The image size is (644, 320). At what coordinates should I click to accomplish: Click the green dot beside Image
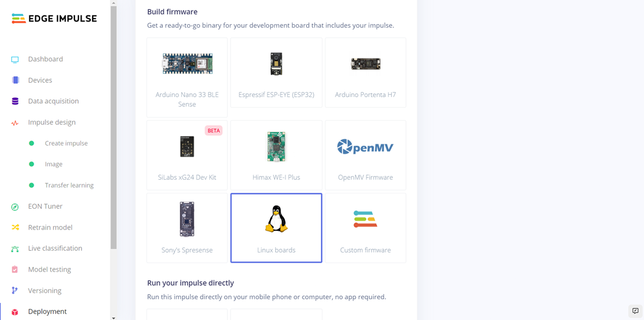point(31,164)
